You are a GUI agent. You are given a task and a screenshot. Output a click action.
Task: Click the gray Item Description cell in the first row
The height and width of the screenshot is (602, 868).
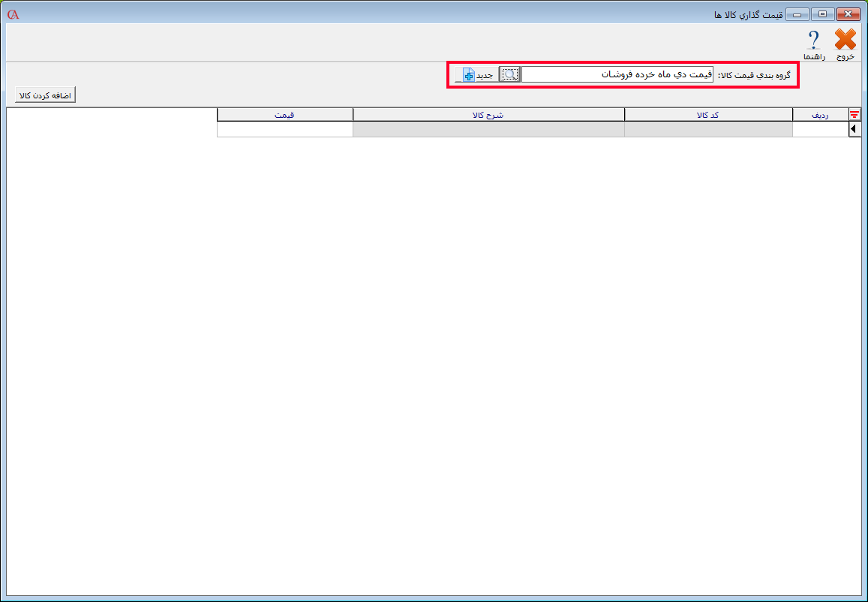488,129
